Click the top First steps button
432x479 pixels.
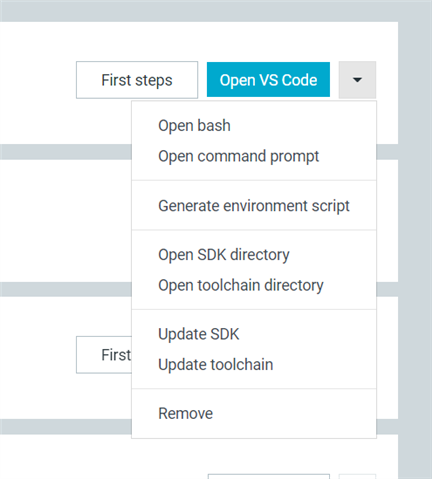pos(137,80)
